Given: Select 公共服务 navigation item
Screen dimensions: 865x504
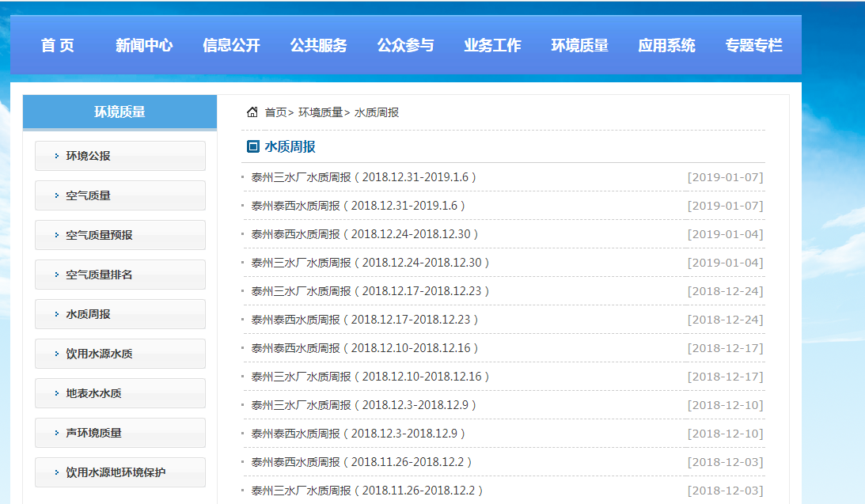Looking at the screenshot, I should [x=318, y=45].
